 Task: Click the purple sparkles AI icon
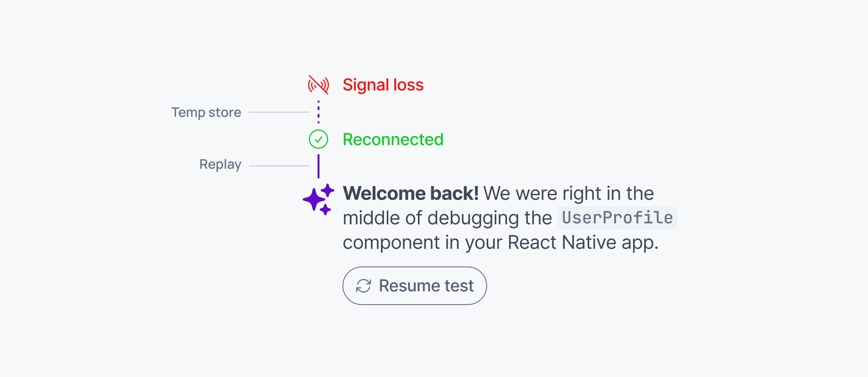(318, 199)
